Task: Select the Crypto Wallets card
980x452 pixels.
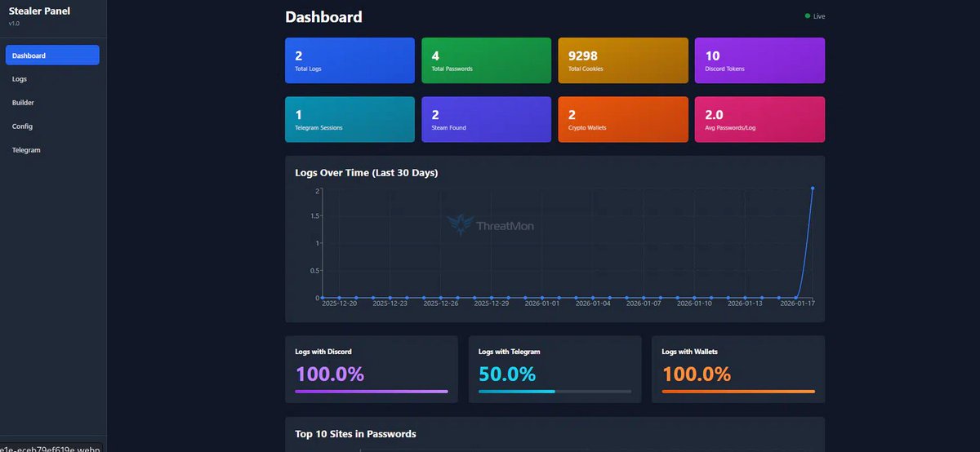Action: tap(623, 120)
